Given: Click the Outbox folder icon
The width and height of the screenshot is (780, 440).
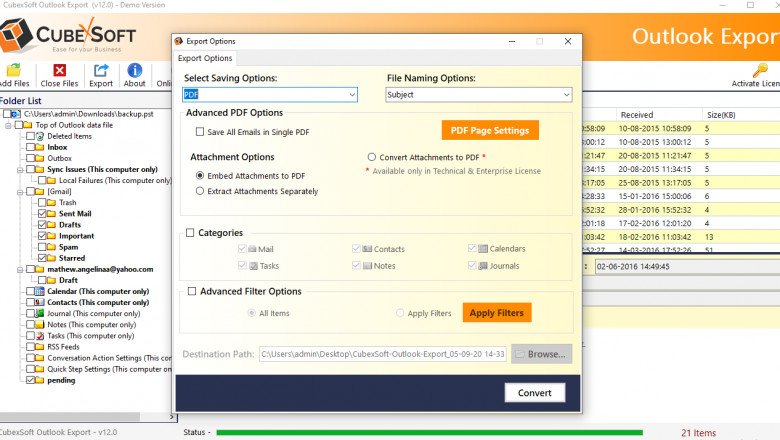Looking at the screenshot, I should (39, 158).
